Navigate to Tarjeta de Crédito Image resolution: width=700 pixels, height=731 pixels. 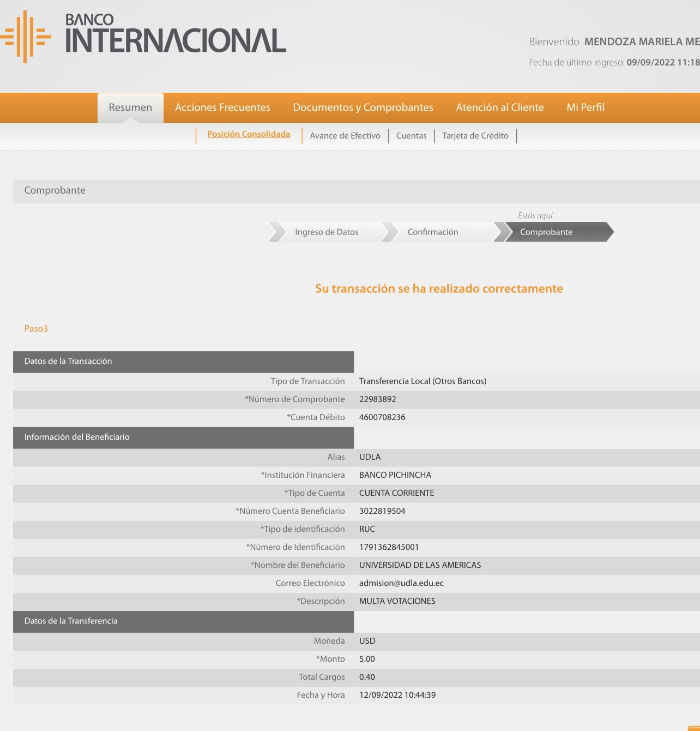tap(475, 136)
